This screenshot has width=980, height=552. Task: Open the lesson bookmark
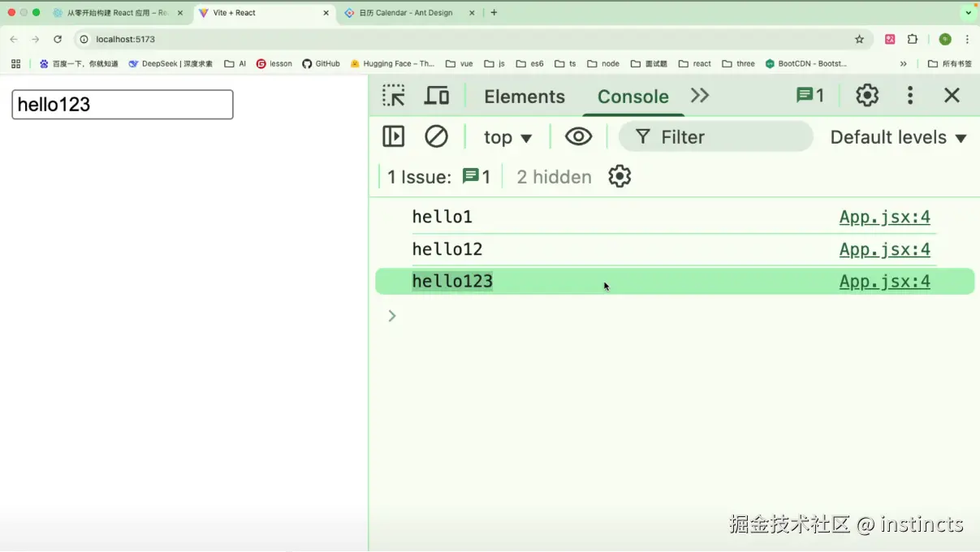point(274,63)
